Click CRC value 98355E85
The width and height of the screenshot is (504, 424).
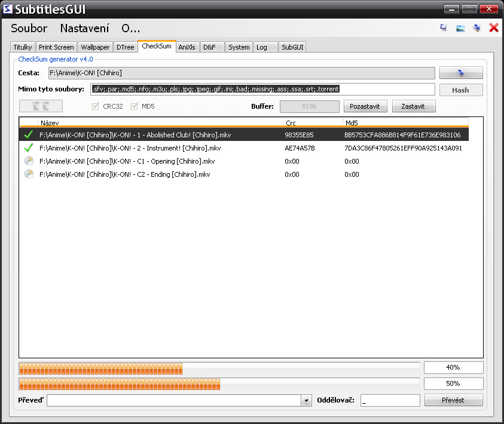pos(299,135)
